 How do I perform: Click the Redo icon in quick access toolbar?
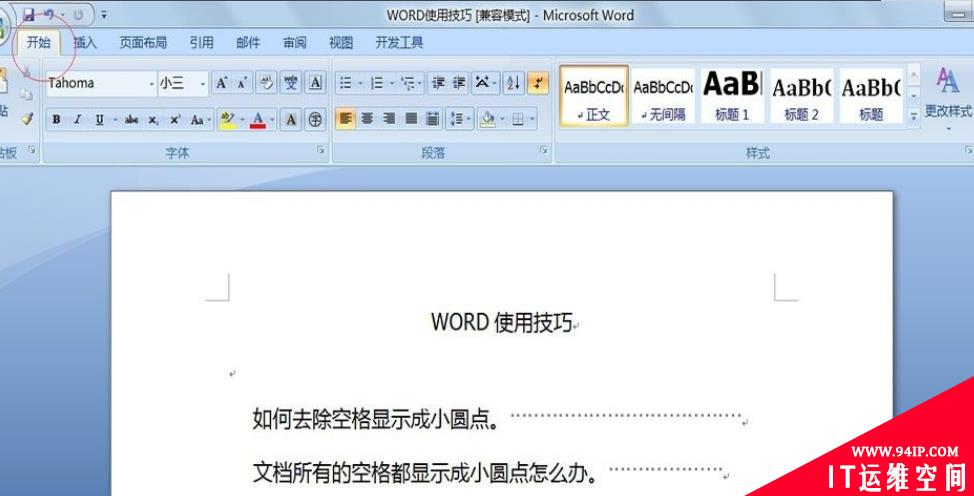tap(78, 14)
